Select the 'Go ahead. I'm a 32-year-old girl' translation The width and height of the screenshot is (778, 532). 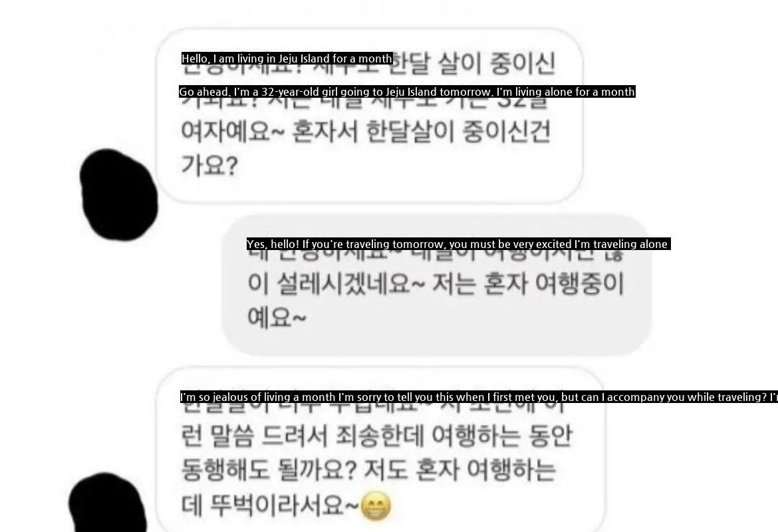pos(407,92)
